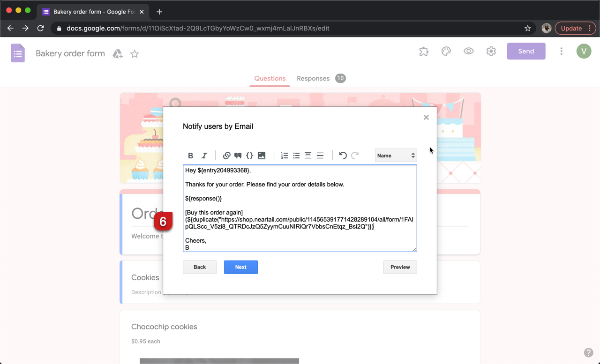Toggle bold formatting in the email editor
This screenshot has width=600, height=364.
191,155
